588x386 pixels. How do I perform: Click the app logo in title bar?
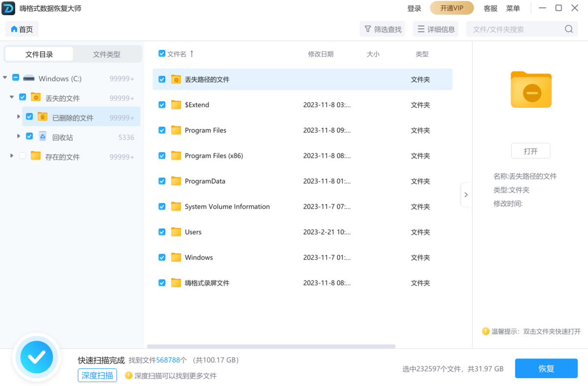pyautogui.click(x=8, y=8)
